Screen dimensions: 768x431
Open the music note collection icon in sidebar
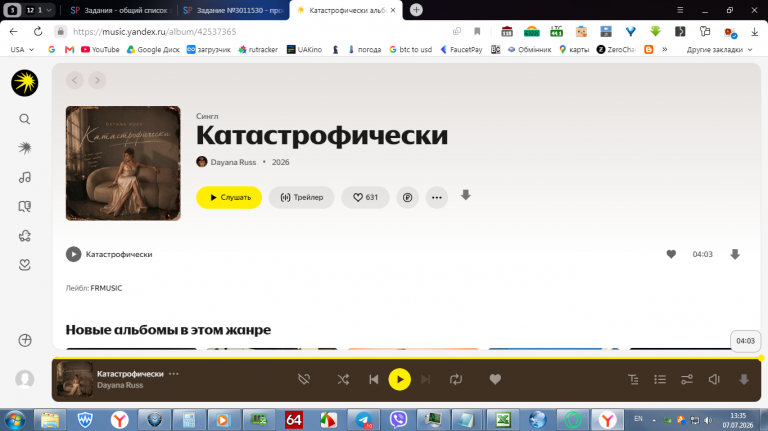pyautogui.click(x=24, y=177)
